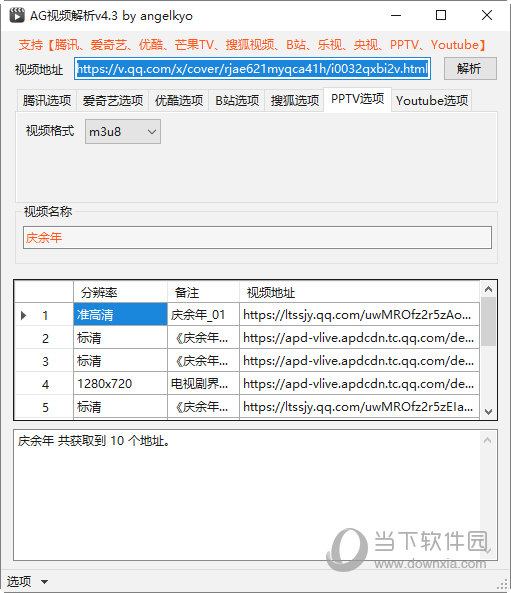Viewport: 511px width, 593px height.
Task: Click the 备注 column header
Action: click(x=203, y=292)
